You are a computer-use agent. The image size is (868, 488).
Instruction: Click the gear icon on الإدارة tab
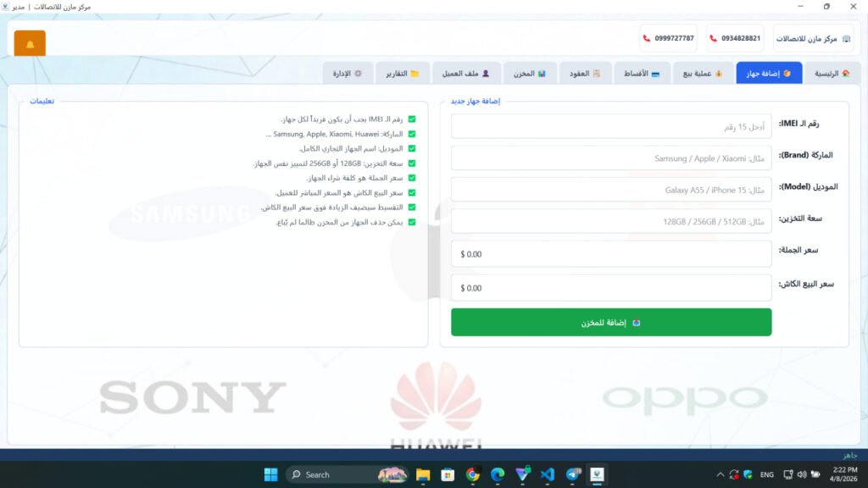pos(358,74)
